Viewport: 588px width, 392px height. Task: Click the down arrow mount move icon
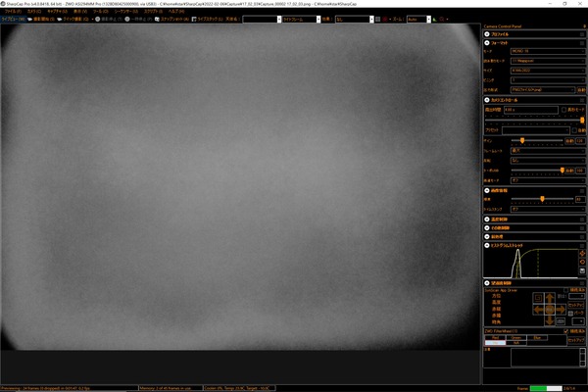[550, 320]
